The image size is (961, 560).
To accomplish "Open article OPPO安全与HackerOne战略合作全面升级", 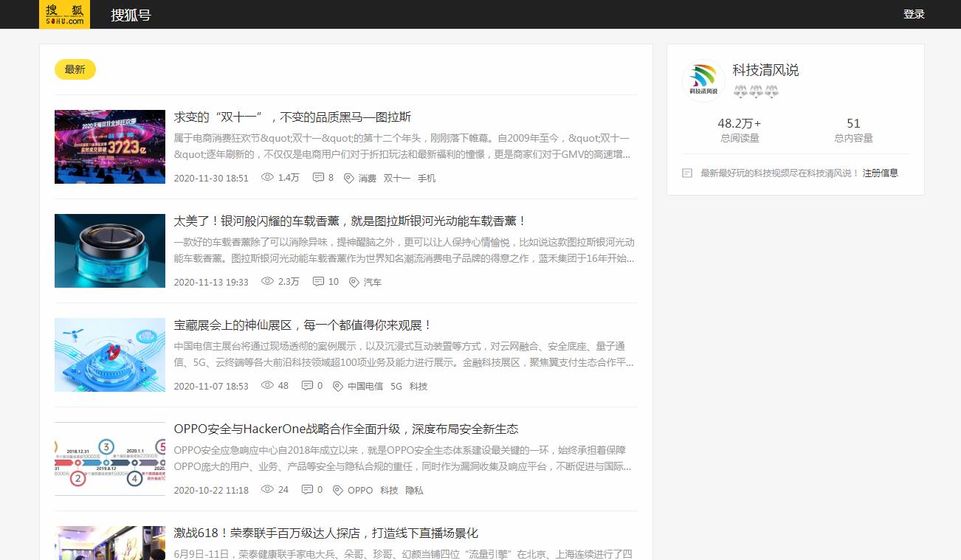I will (346, 429).
